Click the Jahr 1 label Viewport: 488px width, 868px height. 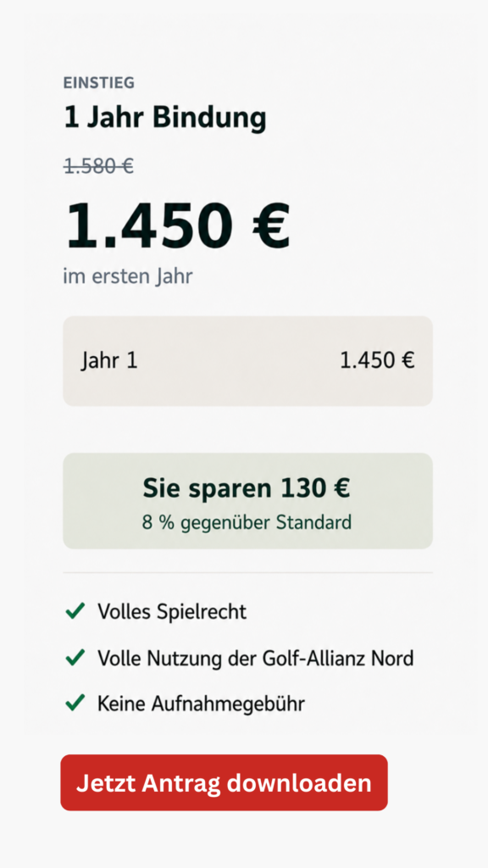(109, 361)
